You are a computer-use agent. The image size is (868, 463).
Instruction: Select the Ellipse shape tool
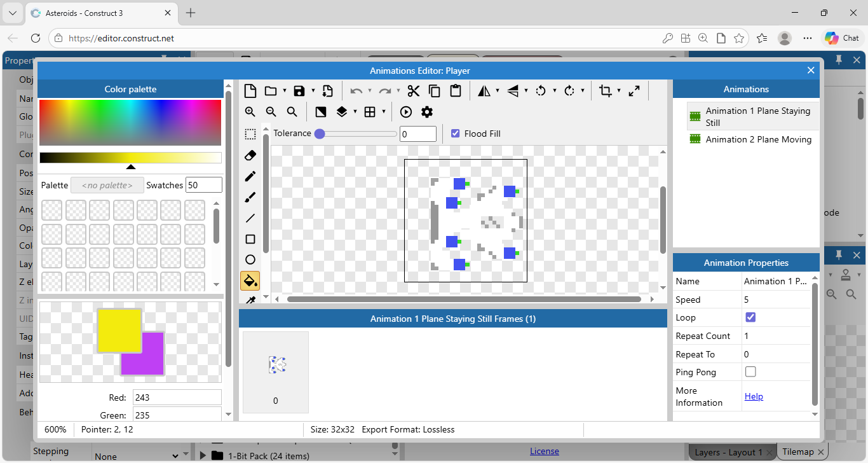pos(250,259)
